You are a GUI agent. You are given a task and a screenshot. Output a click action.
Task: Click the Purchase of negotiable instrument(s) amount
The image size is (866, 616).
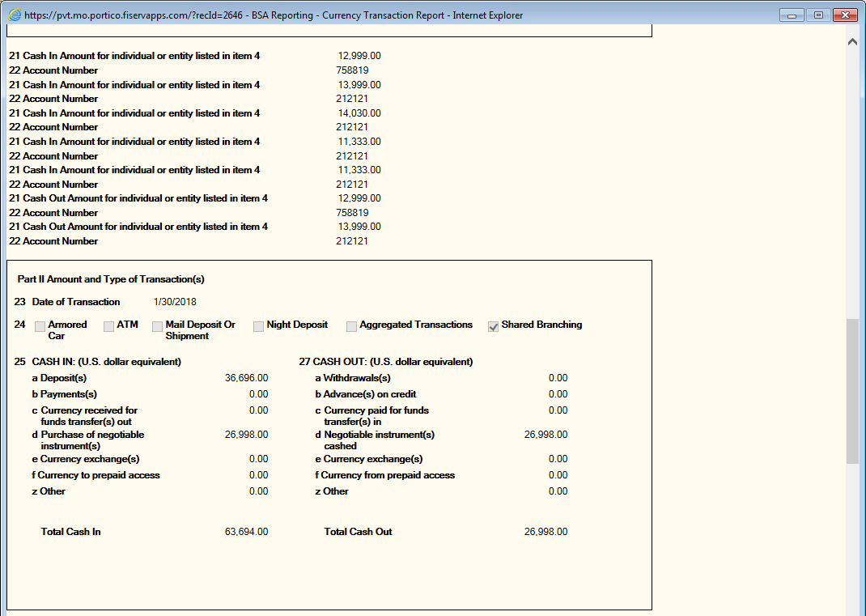pyautogui.click(x=246, y=435)
